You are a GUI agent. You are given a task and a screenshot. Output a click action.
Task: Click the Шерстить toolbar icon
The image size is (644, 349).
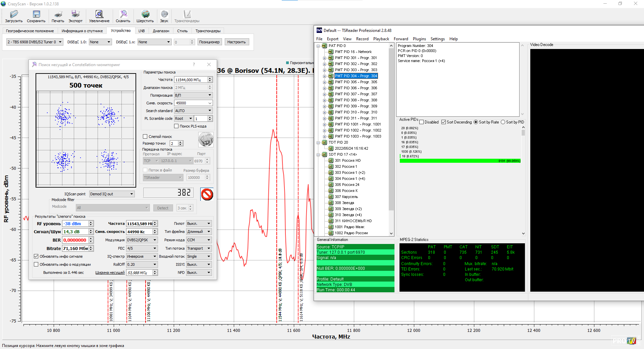tap(145, 14)
